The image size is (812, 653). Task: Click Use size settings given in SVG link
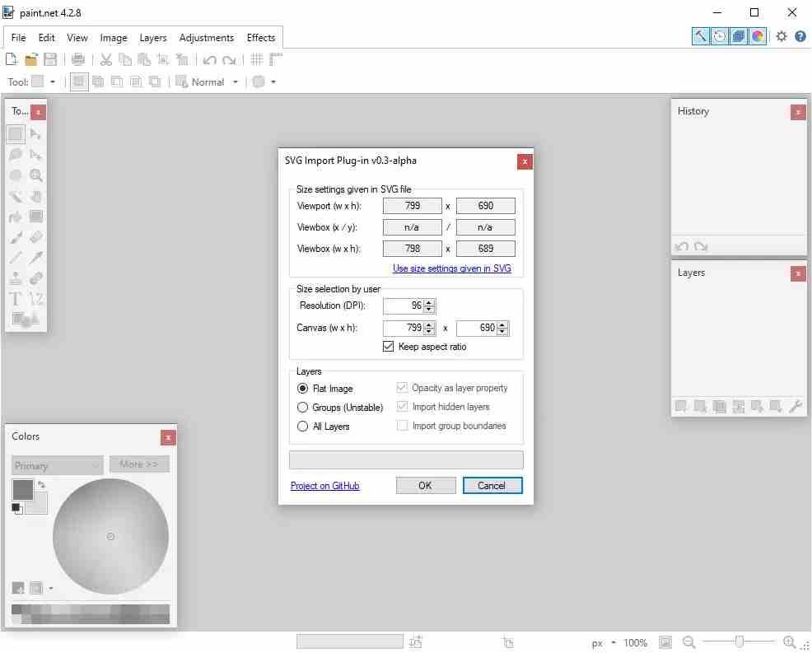click(x=451, y=268)
